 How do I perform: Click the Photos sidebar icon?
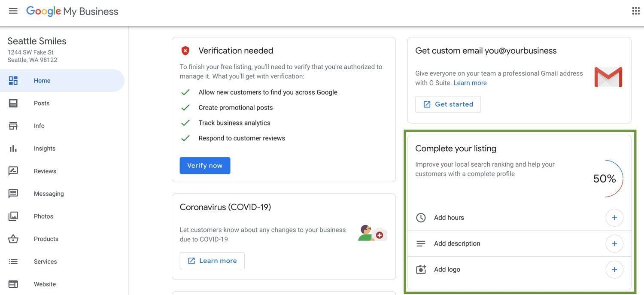tap(13, 216)
